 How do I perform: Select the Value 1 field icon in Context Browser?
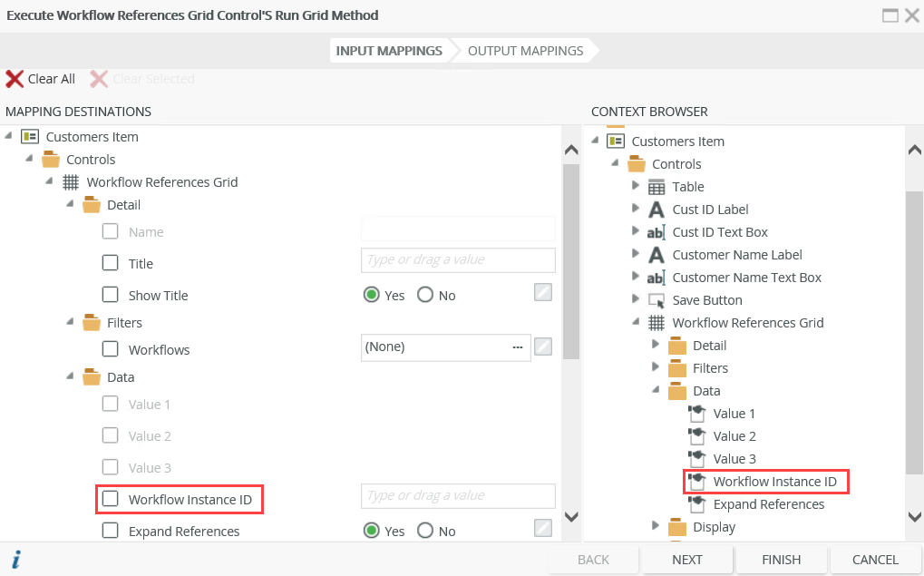pos(696,413)
